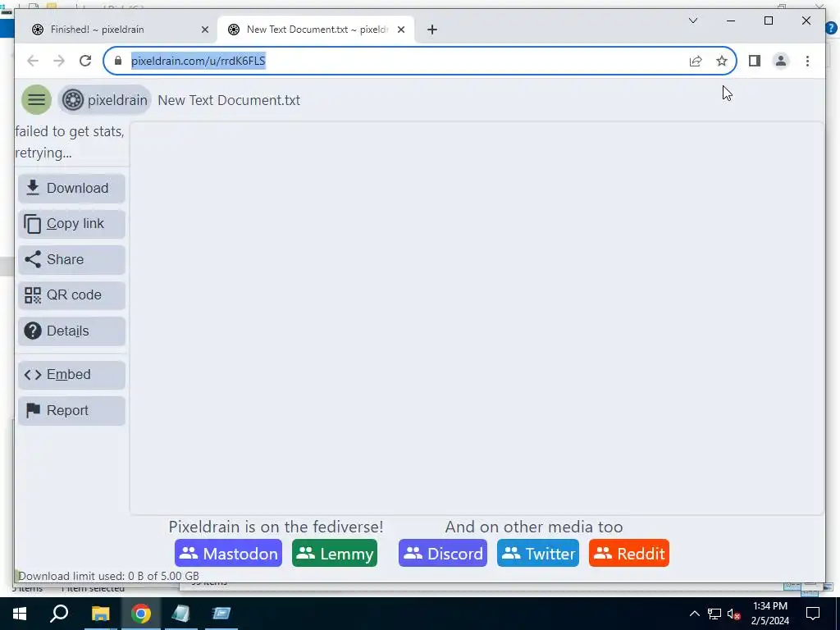
Task: Open file Details panel
Action: click(x=72, y=331)
